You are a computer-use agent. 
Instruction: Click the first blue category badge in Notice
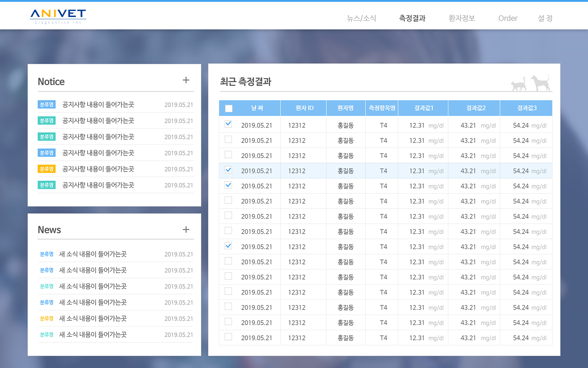pyautogui.click(x=46, y=104)
